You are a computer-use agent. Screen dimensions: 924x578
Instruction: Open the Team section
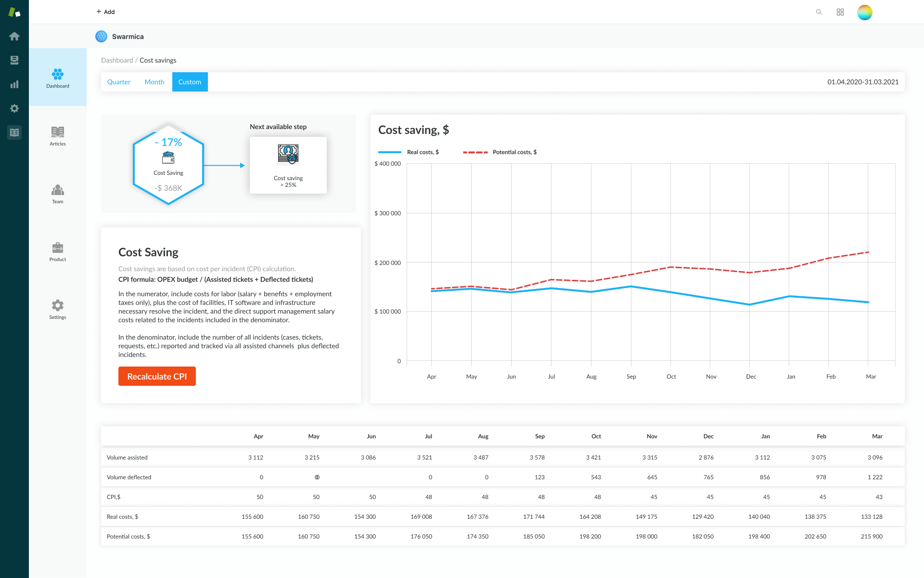coord(58,194)
